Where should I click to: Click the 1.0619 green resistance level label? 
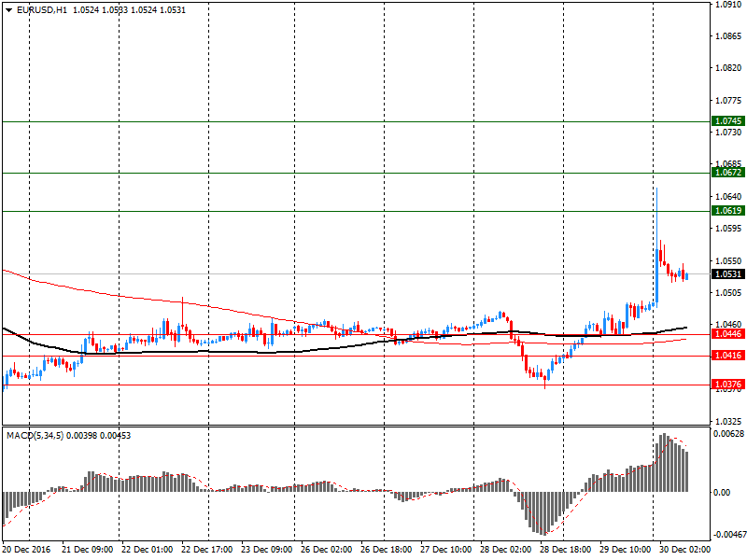tap(727, 211)
